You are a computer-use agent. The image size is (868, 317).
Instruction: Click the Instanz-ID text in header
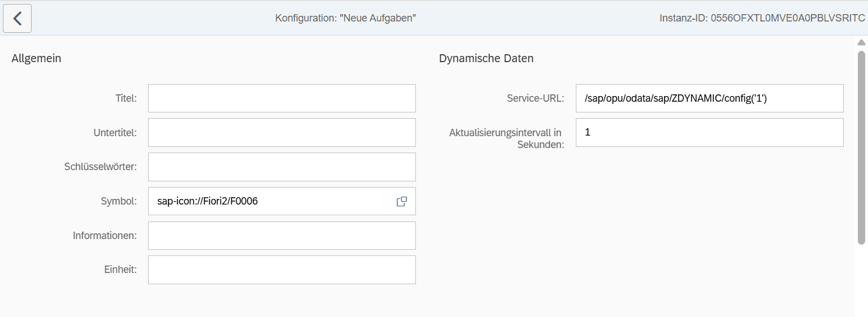tap(762, 18)
